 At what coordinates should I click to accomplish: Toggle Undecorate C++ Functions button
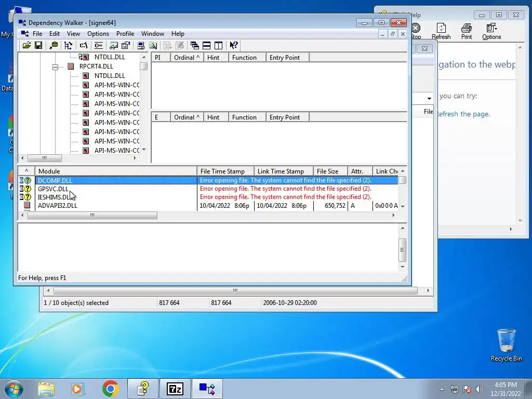[x=98, y=45]
